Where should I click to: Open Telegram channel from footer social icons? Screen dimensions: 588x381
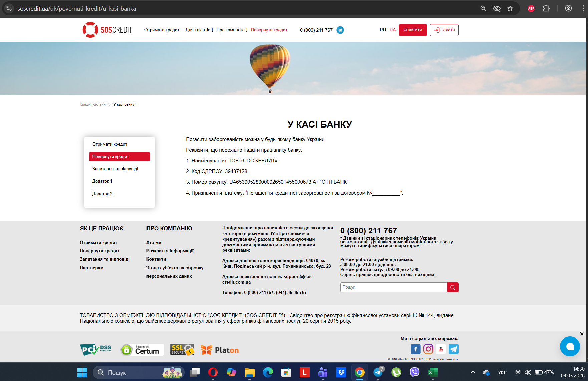tap(454, 349)
